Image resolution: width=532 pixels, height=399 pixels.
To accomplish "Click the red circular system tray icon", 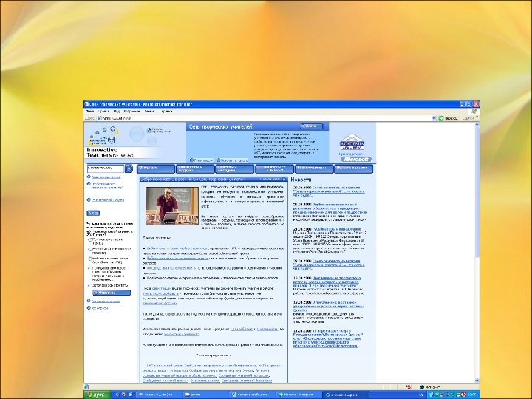I will (x=464, y=395).
